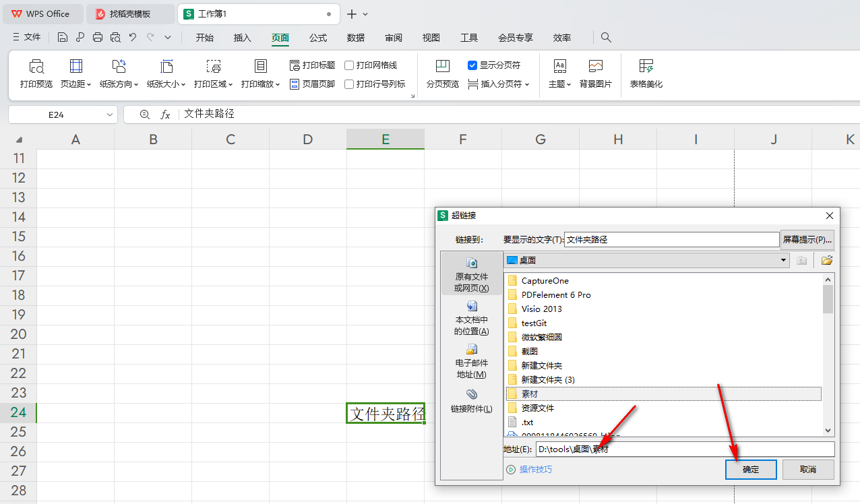The height and width of the screenshot is (504, 860).
Task: Click in the 要显示的文字 text field
Action: tap(671, 239)
